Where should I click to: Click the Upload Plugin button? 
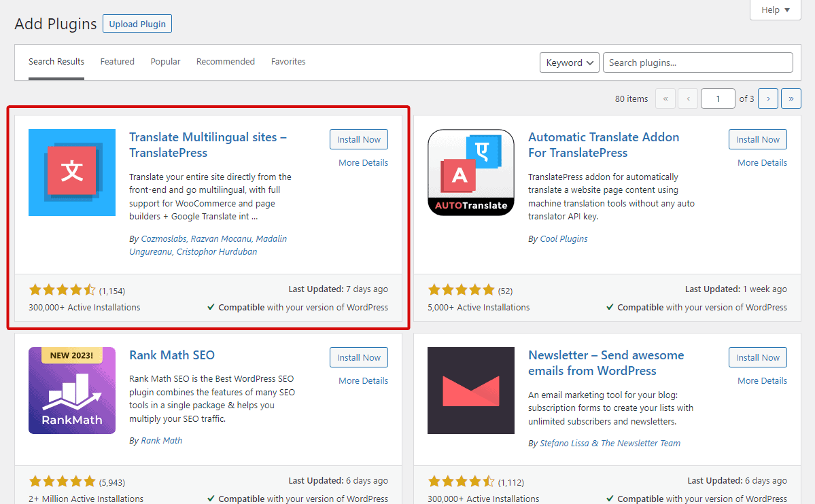137,24
